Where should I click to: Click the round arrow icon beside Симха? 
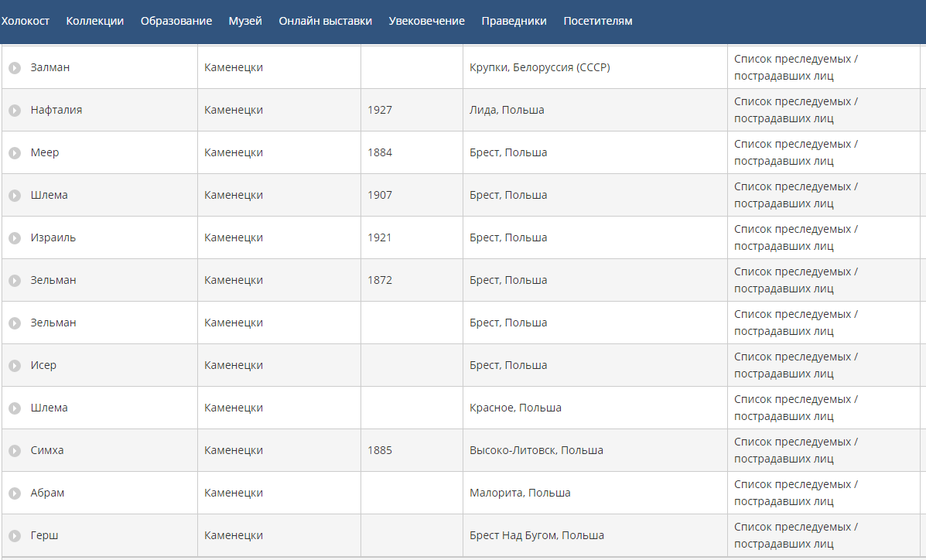click(x=15, y=451)
